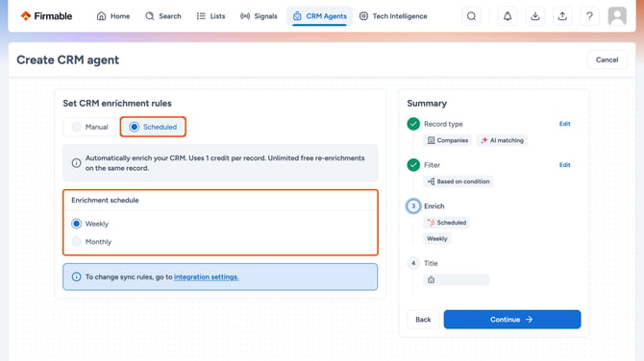This screenshot has height=361, width=644.
Task: Click the Based on condition tag
Action: point(458,181)
